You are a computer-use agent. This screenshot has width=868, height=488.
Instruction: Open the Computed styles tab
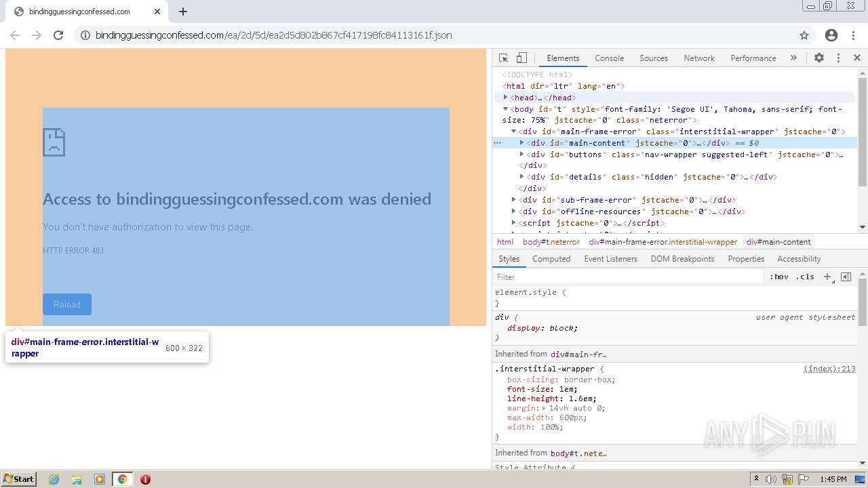coord(551,259)
